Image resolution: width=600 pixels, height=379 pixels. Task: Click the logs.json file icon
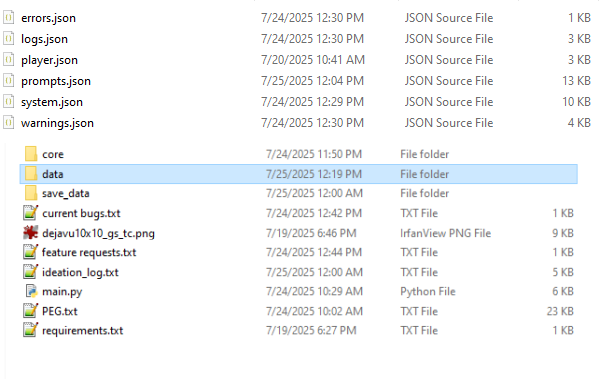8,39
